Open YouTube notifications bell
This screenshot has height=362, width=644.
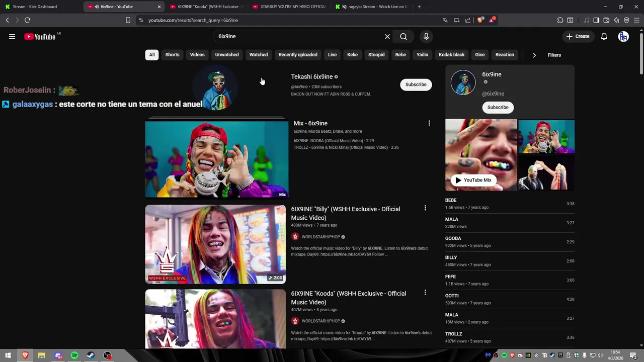604,36
